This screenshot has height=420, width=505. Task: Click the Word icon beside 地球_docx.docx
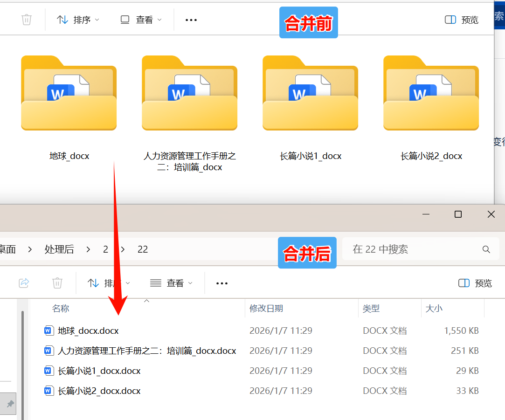point(48,330)
